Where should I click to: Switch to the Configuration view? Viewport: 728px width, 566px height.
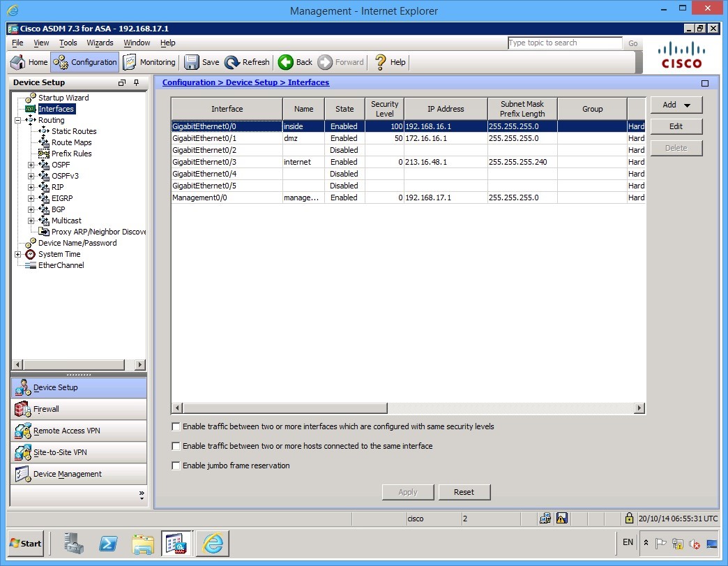(x=84, y=62)
